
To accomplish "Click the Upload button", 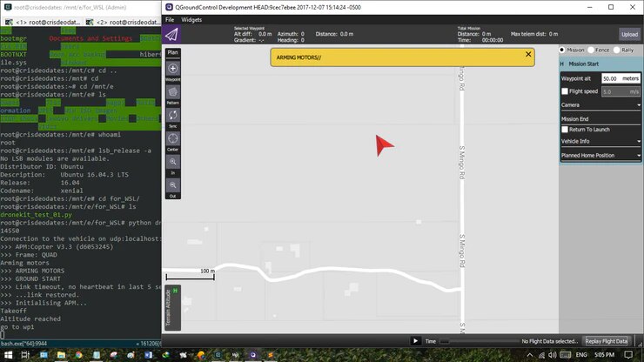I will [x=629, y=35].
